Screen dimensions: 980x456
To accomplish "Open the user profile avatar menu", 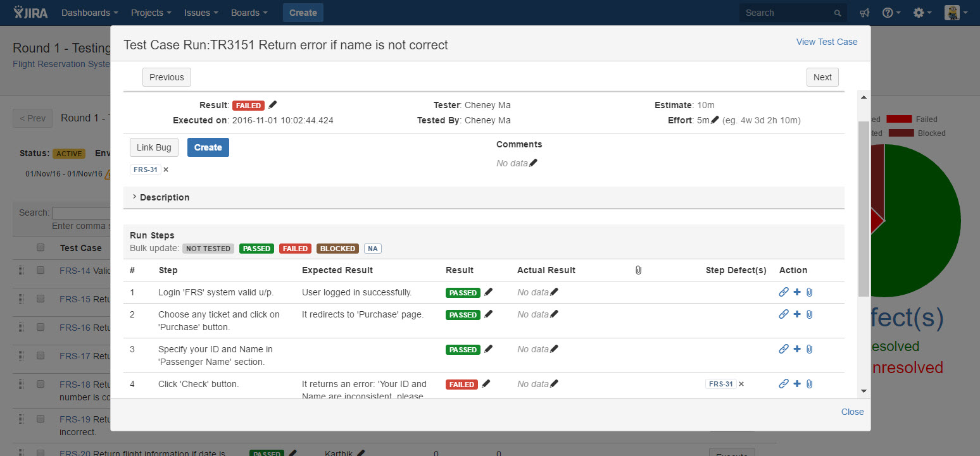I will (x=956, y=13).
